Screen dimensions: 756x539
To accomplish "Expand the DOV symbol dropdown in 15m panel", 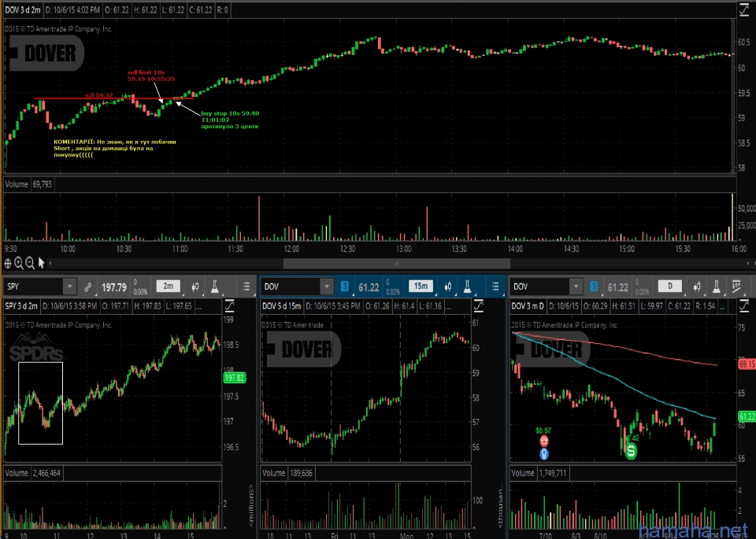I will tap(327, 286).
